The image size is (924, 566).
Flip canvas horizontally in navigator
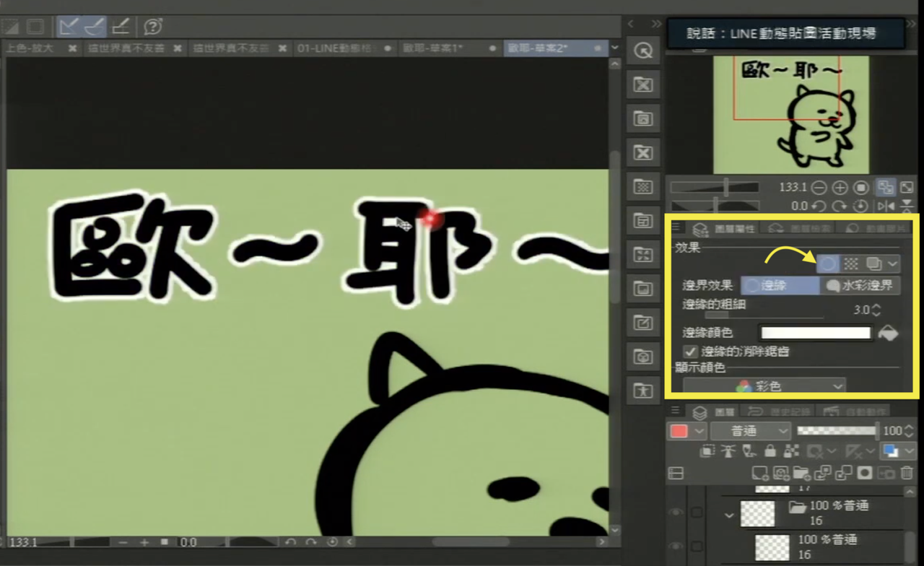click(x=886, y=206)
